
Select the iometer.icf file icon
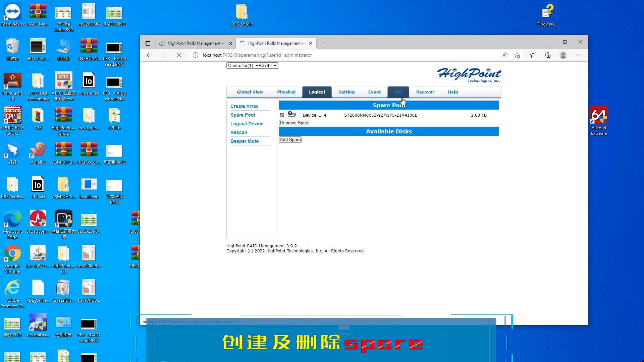89,84
